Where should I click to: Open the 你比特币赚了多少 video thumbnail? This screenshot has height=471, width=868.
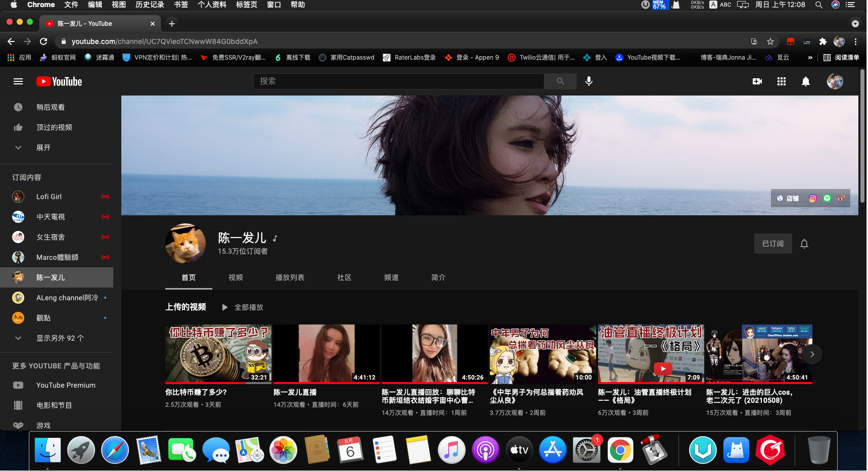point(218,354)
